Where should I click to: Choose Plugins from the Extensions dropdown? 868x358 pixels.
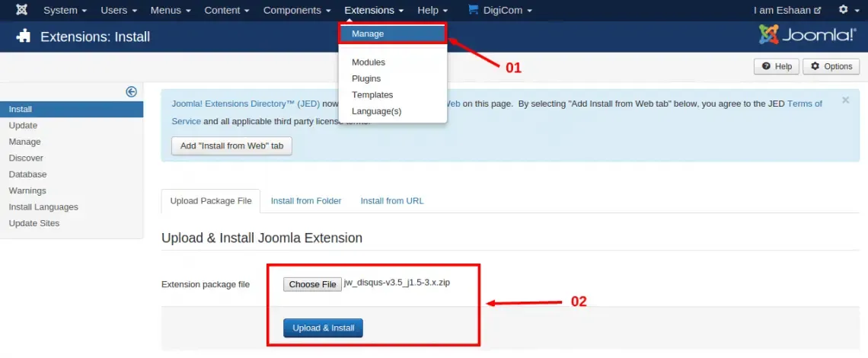click(x=366, y=78)
